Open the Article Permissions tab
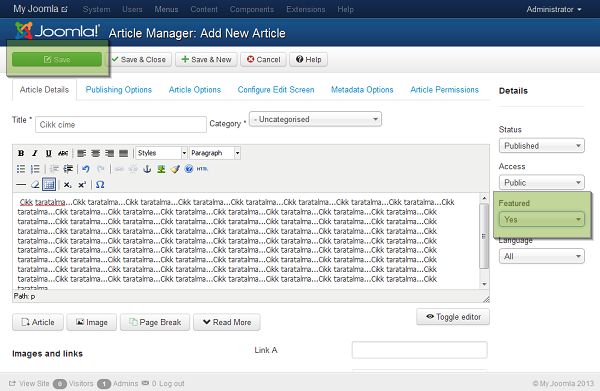This screenshot has height=391, width=600. tap(444, 90)
